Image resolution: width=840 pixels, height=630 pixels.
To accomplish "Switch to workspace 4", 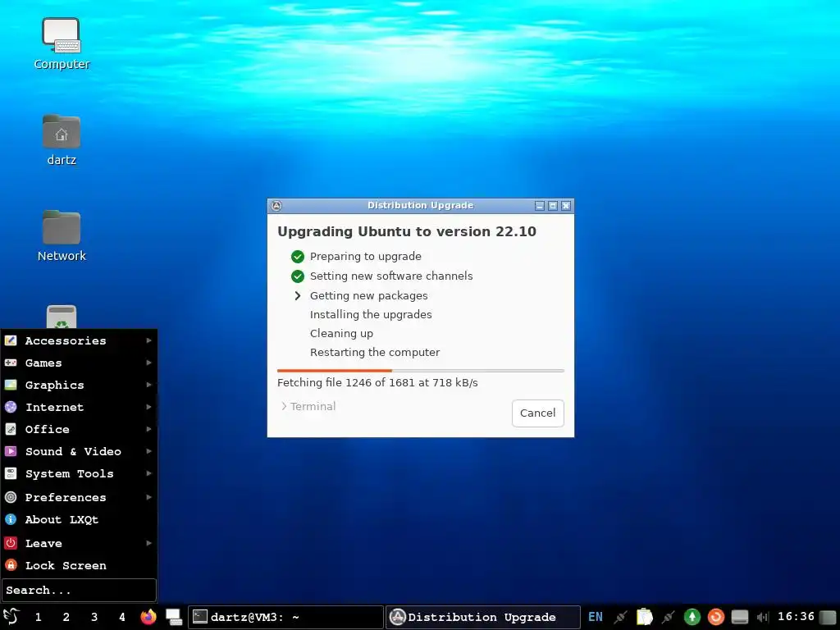I will [122, 617].
